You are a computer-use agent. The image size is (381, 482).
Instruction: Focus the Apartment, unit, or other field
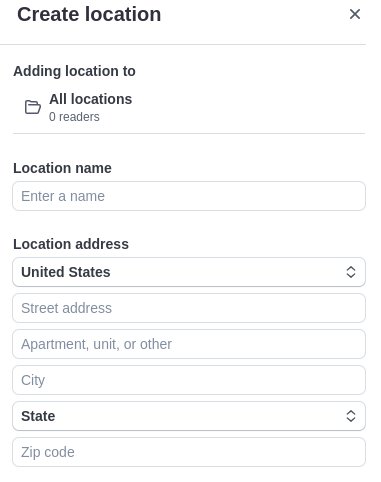tap(189, 344)
